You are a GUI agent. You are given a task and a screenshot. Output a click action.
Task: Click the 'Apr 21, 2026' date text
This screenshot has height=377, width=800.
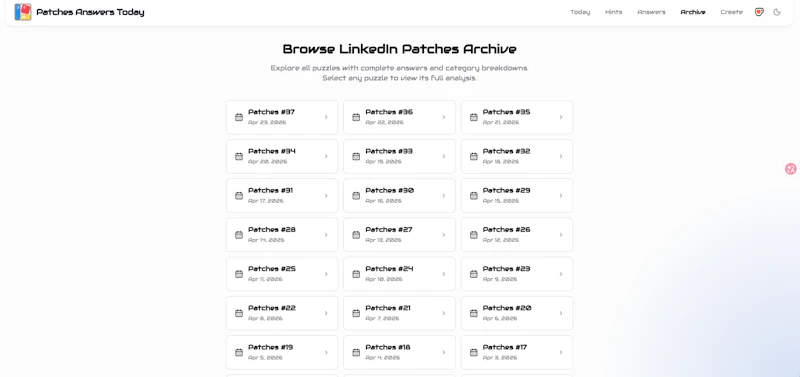pyautogui.click(x=501, y=122)
